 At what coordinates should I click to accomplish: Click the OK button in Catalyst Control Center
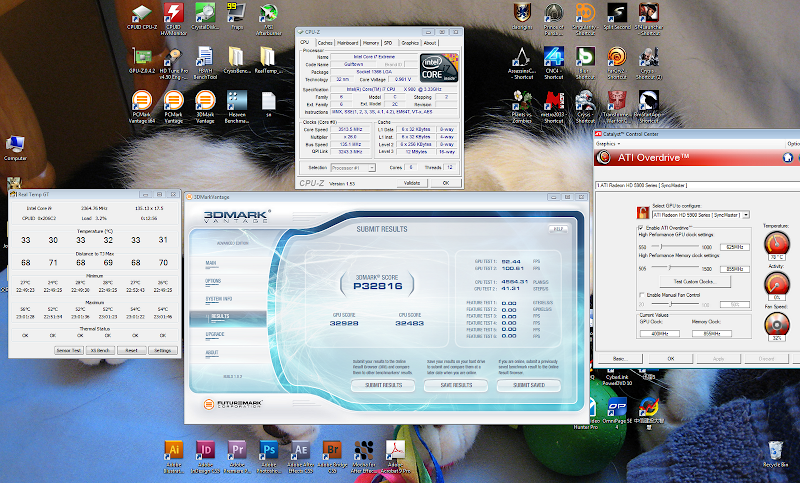[670, 359]
